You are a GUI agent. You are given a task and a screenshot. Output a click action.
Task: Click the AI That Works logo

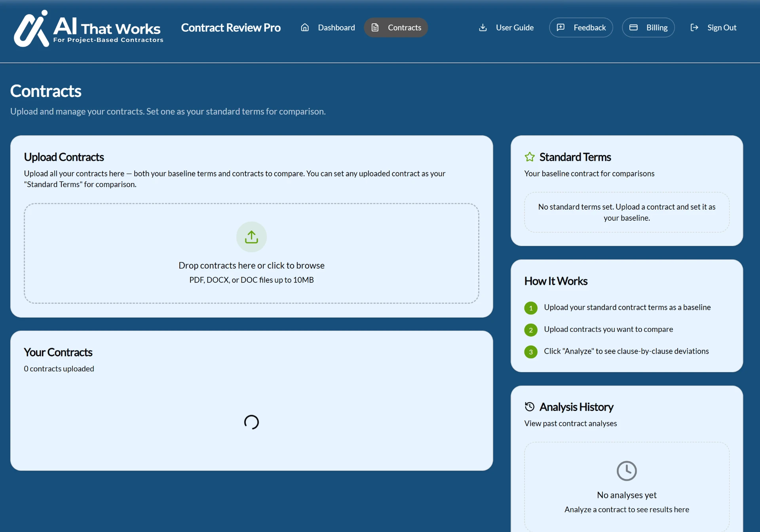point(88,28)
